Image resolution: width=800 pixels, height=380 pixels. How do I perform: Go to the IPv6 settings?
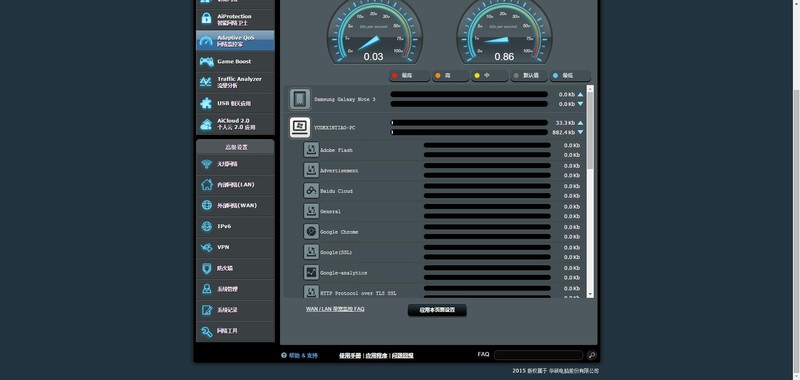point(235,226)
